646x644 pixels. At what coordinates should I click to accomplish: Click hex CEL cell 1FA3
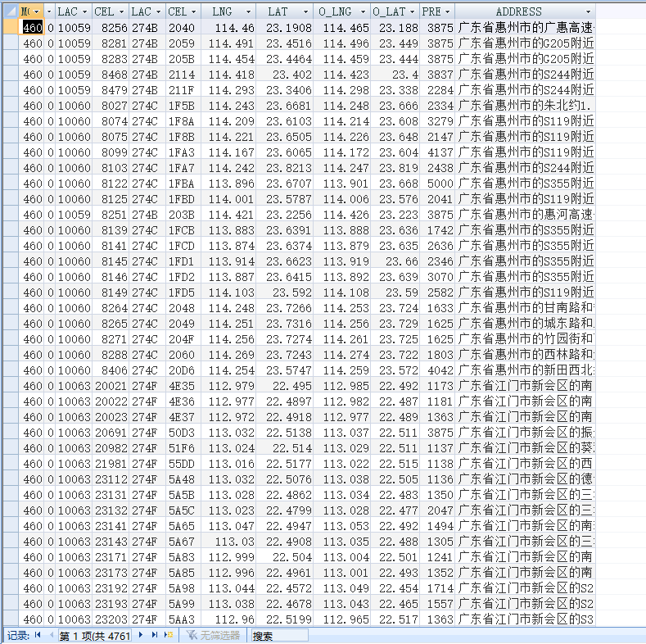(183, 152)
